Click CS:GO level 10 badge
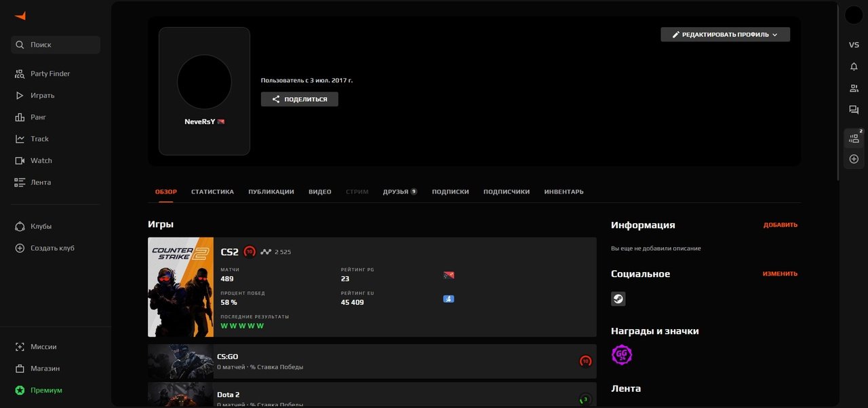The image size is (868, 408). [x=585, y=361]
